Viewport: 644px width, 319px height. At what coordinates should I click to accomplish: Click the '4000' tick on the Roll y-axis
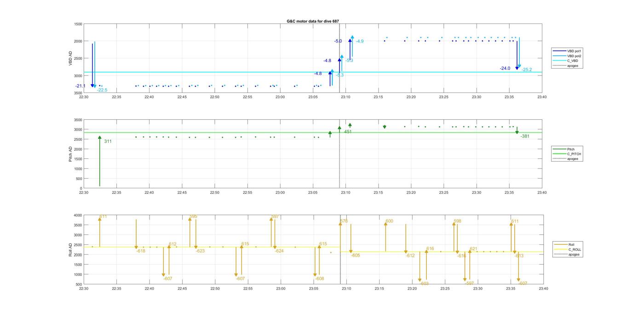tap(78, 215)
